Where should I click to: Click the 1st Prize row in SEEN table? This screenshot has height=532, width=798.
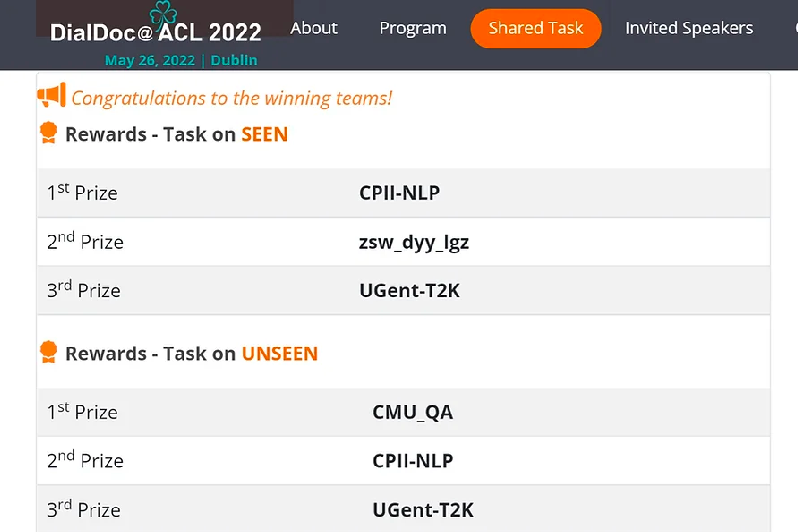(x=204, y=192)
